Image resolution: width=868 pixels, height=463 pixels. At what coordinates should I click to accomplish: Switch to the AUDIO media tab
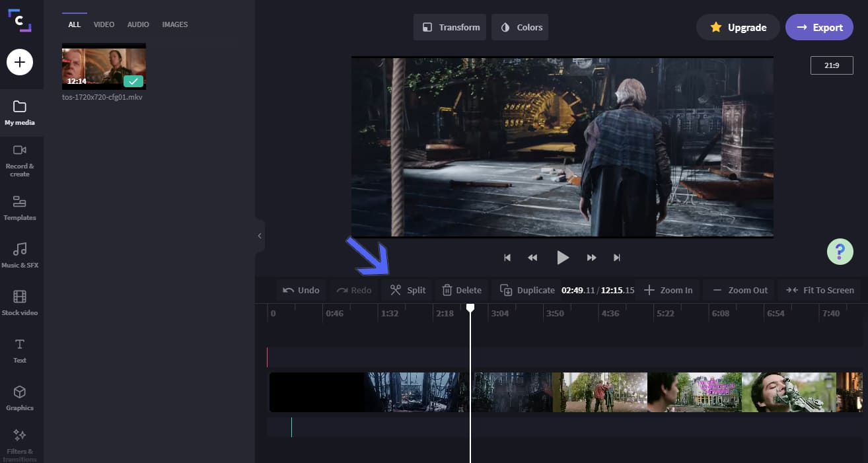pyautogui.click(x=138, y=24)
